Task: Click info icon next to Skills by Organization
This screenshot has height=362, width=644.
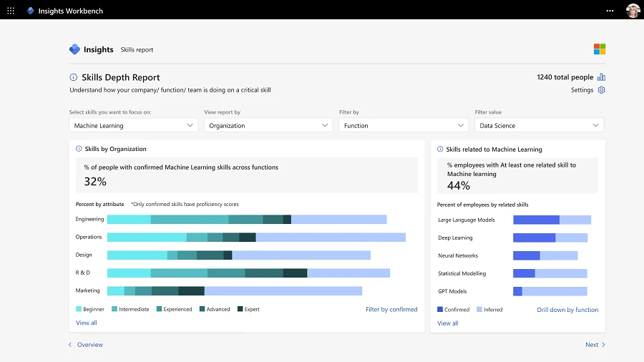Action: tap(79, 150)
